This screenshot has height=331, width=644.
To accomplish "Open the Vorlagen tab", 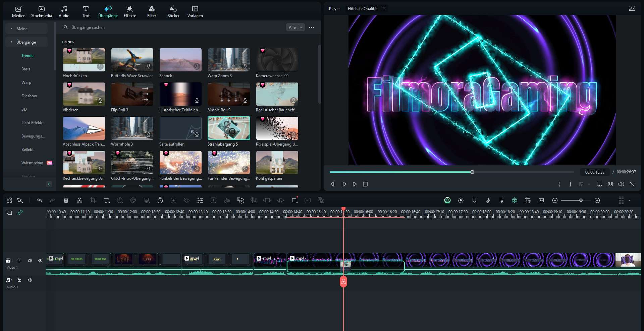I will 195,12.
